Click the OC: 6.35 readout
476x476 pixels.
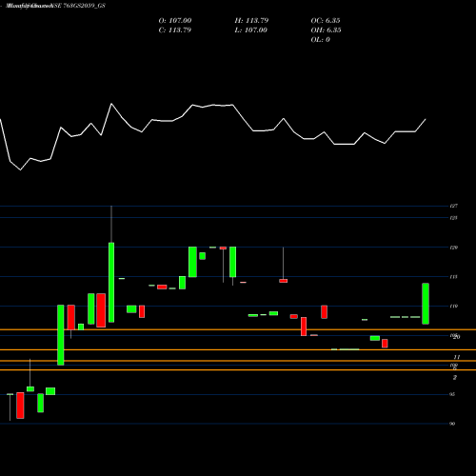coord(326,21)
